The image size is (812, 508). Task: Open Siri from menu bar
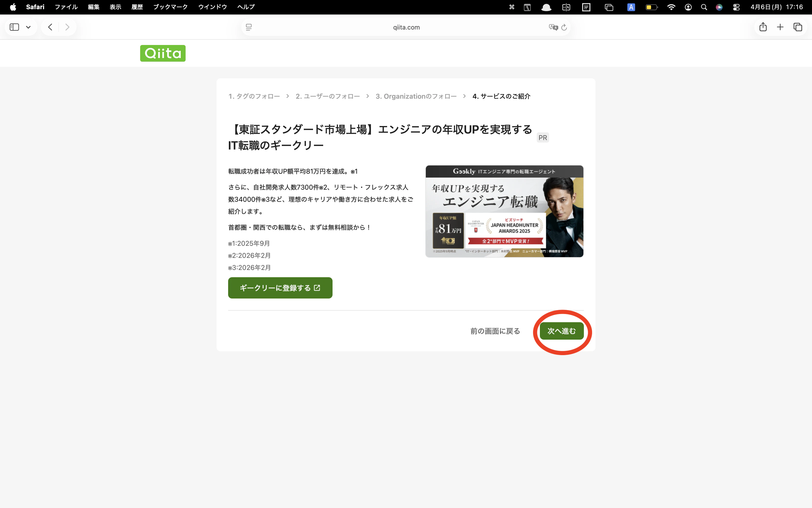[x=719, y=7]
